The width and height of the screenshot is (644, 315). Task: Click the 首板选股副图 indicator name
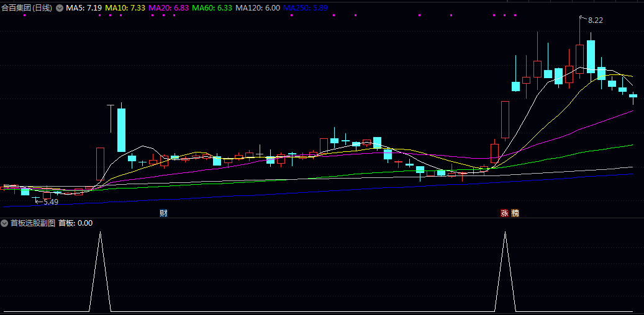pos(33,223)
